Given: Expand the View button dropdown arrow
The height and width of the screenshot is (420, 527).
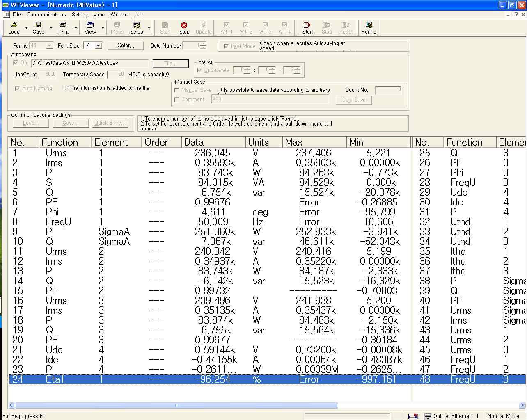Looking at the screenshot, I should click(x=103, y=28).
